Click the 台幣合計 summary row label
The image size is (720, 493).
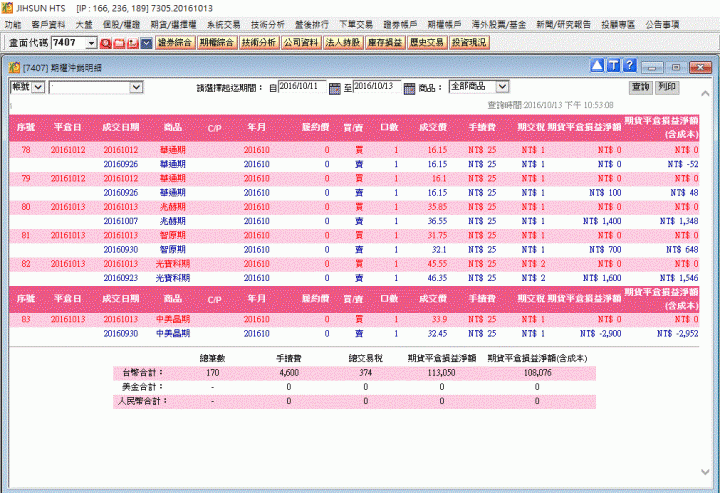[x=142, y=373]
